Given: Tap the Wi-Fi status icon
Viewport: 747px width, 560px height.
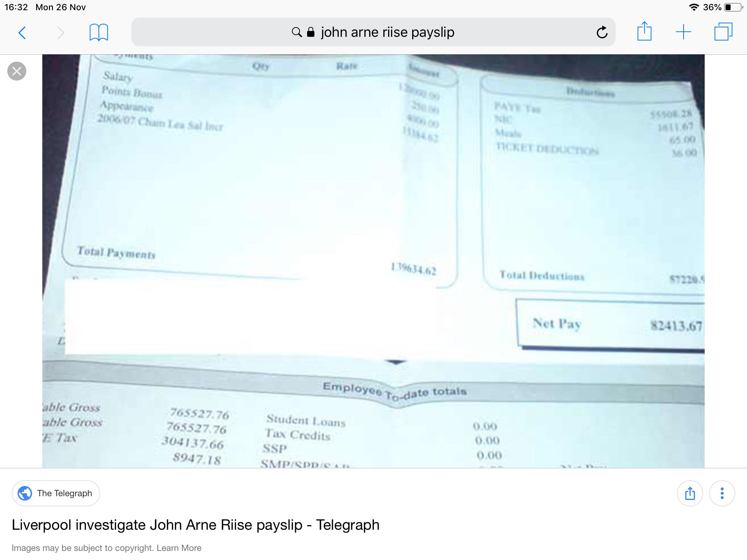Looking at the screenshot, I should tap(693, 7).
